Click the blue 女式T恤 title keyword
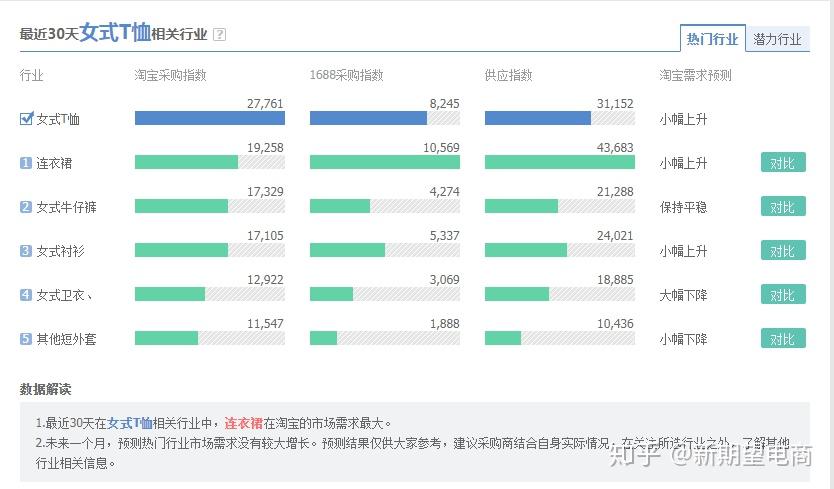Image resolution: width=834 pixels, height=489 pixels. click(115, 32)
